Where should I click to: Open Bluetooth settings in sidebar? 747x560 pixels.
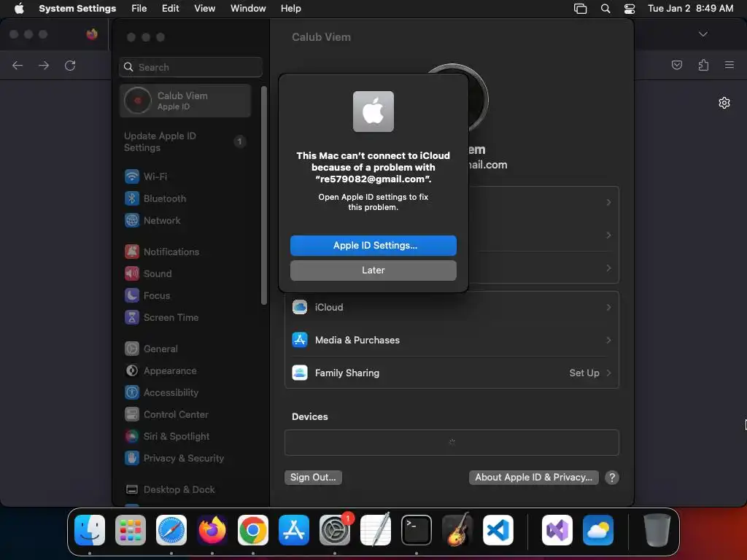click(185, 198)
